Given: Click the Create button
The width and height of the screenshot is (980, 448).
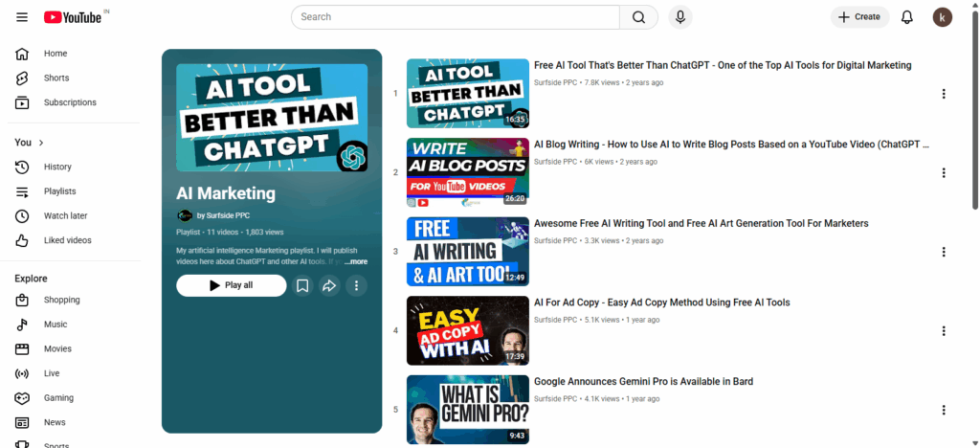Looking at the screenshot, I should (859, 17).
